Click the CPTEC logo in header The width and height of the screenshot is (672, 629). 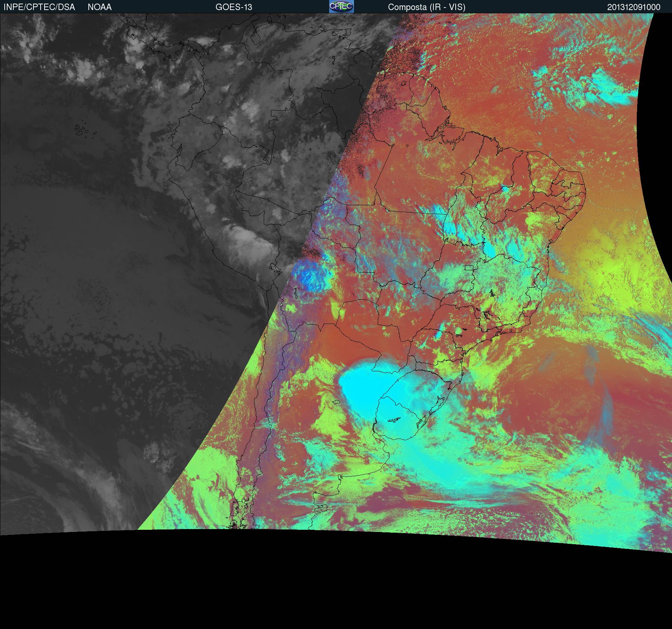tap(341, 6)
